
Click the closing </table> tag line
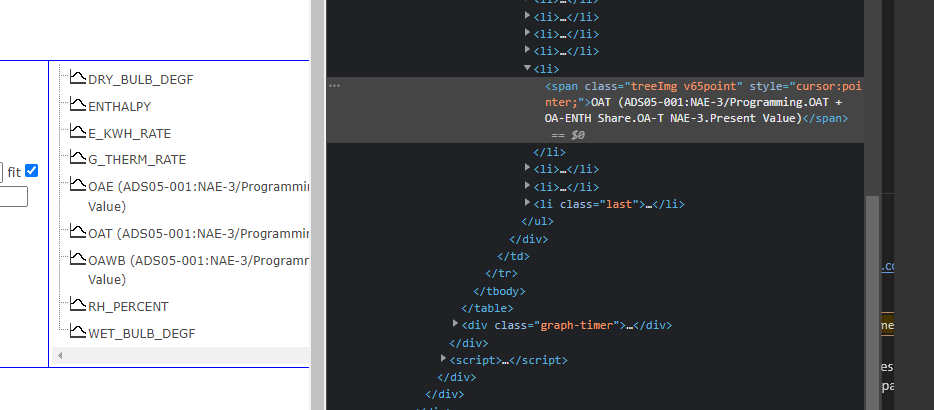pyautogui.click(x=487, y=309)
